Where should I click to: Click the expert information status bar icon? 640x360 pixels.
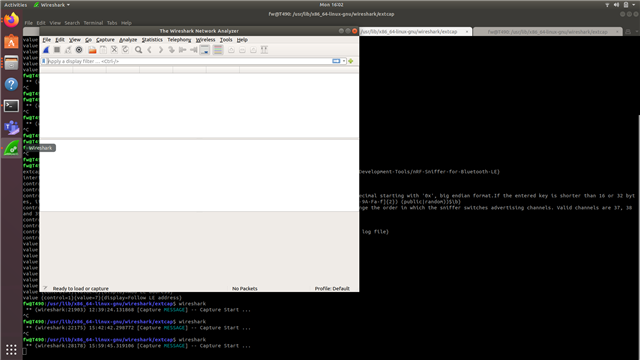click(45, 288)
